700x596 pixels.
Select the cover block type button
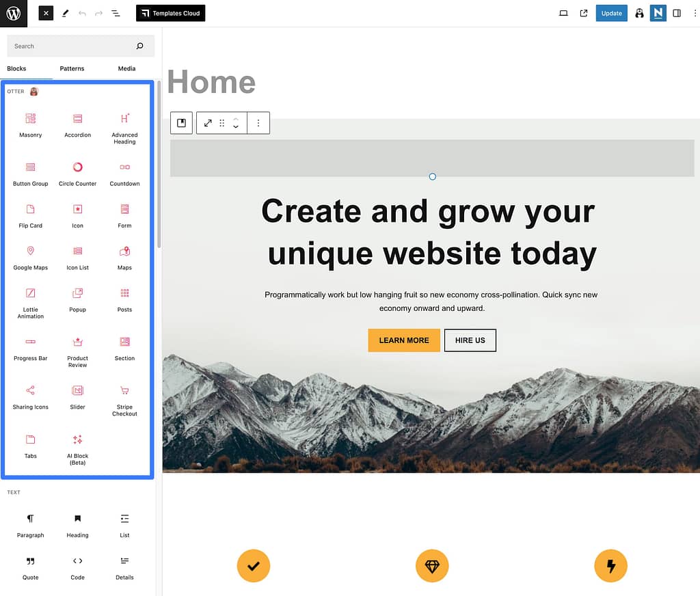click(x=181, y=123)
